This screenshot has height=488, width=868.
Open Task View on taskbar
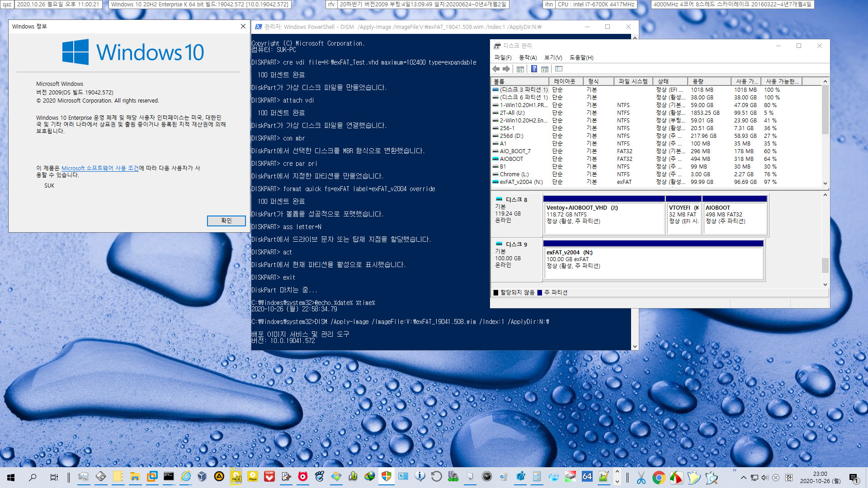pyautogui.click(x=54, y=477)
